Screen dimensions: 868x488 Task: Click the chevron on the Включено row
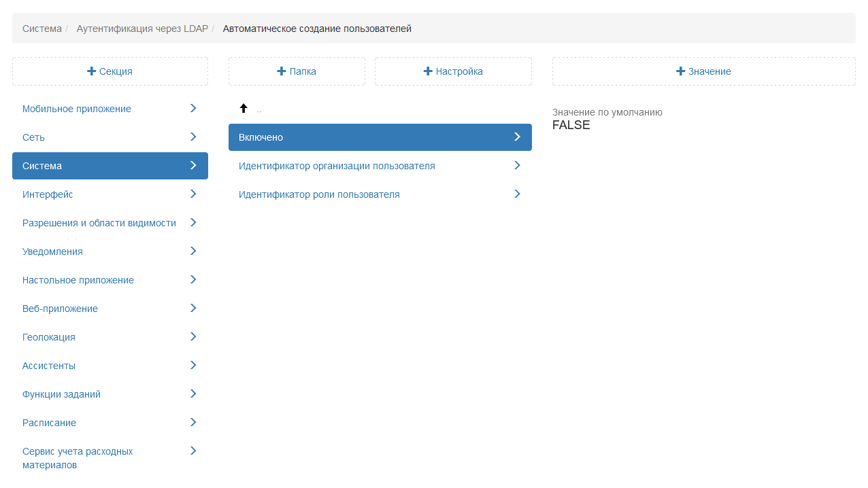point(517,137)
